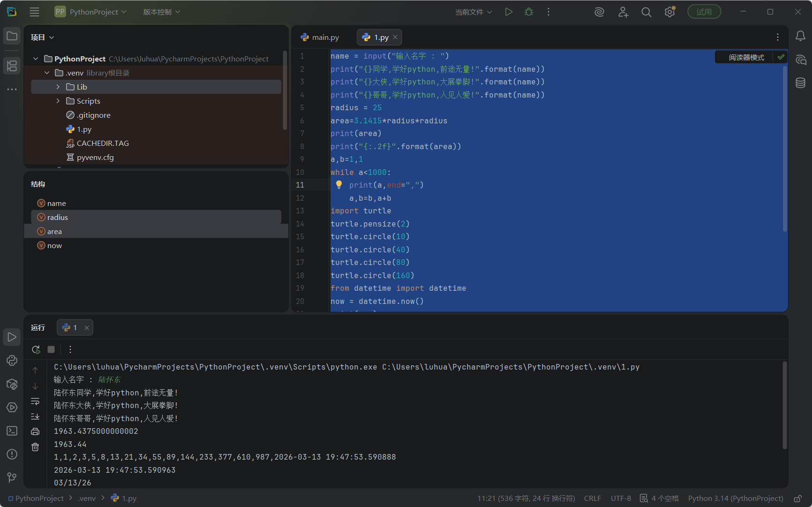
Task: Open the Python Packages tool window
Action: point(12,384)
